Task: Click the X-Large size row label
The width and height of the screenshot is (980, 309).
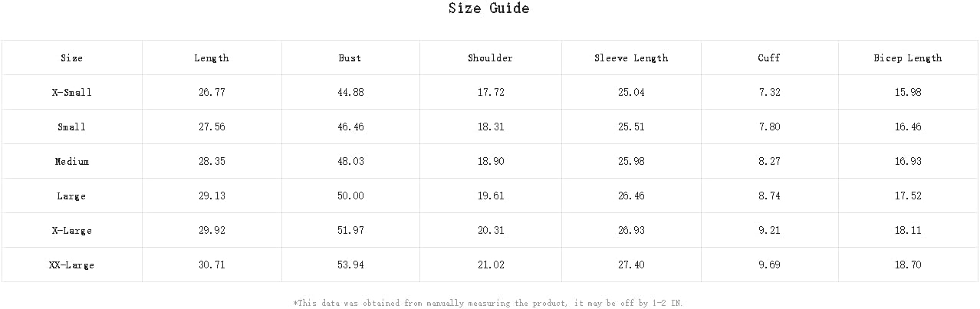Action: (x=71, y=230)
